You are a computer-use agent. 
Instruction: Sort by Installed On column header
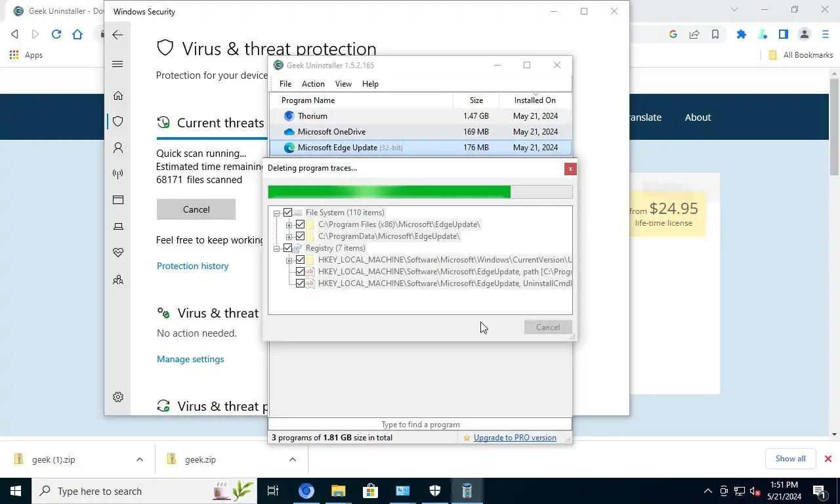535,100
